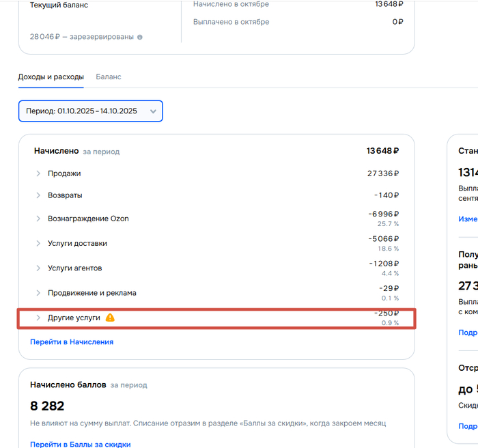Click the warning icon next to Другие услуги
Screen dimensions: 478x448
[110, 318]
